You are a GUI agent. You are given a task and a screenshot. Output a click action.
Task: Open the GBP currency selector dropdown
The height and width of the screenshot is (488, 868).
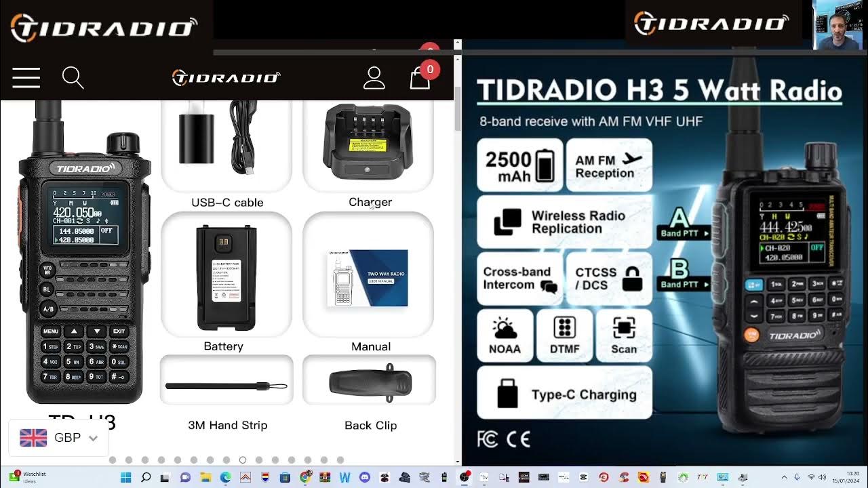click(x=59, y=438)
